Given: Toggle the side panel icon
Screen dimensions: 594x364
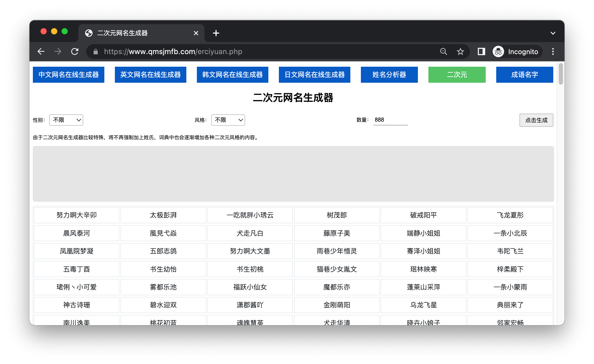Looking at the screenshot, I should tap(481, 51).
